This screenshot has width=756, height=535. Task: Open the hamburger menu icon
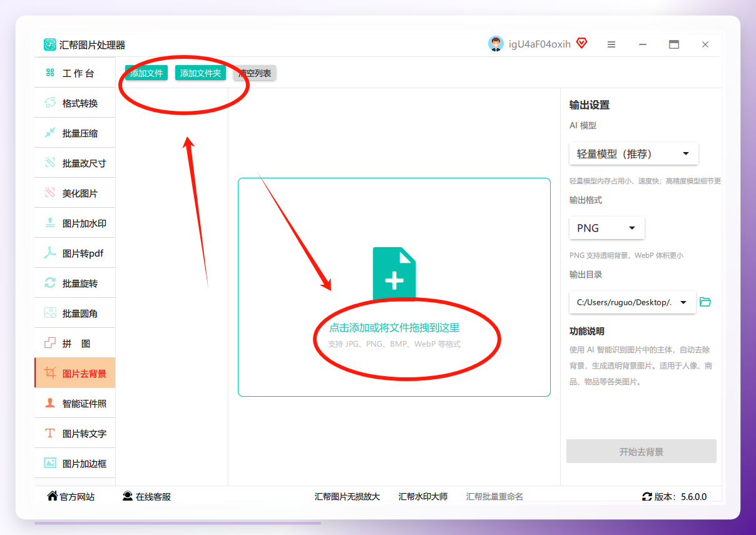[611, 44]
